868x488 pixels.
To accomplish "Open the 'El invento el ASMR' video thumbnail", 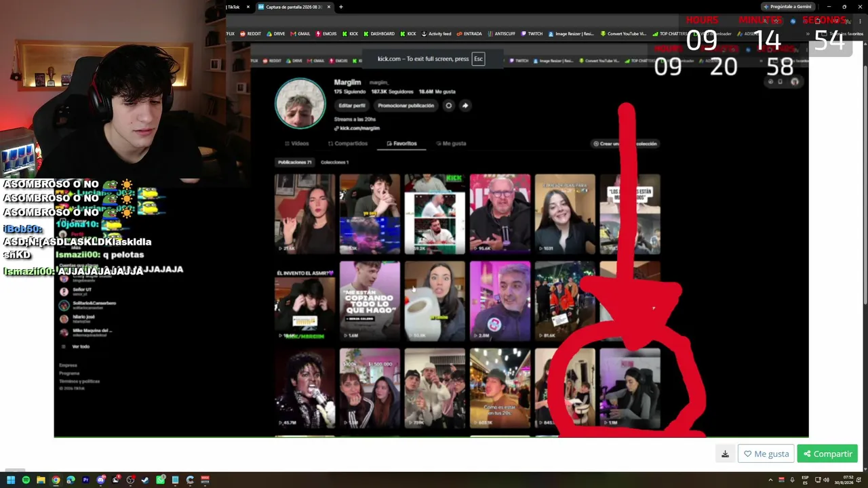I will [304, 301].
